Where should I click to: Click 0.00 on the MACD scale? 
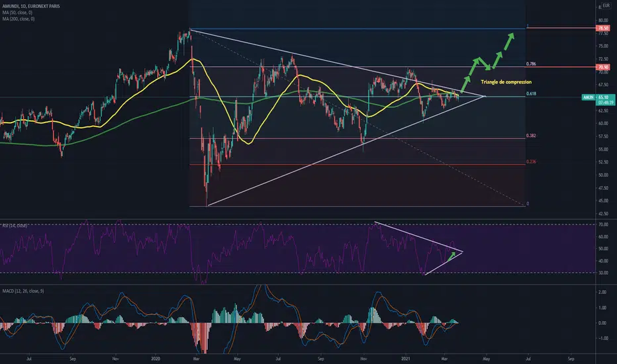[602, 323]
